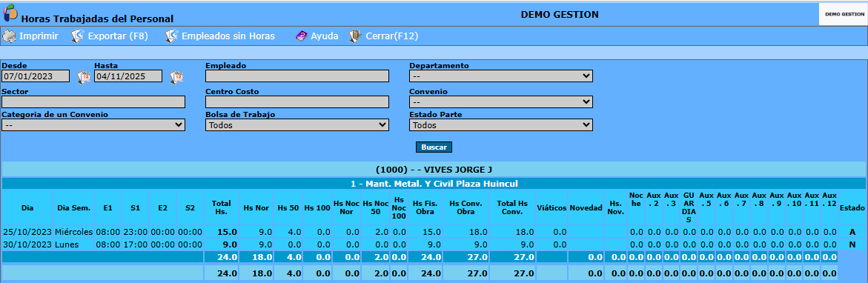This screenshot has height=283, width=868.
Task: Click the Buscar button
Action: 434,147
